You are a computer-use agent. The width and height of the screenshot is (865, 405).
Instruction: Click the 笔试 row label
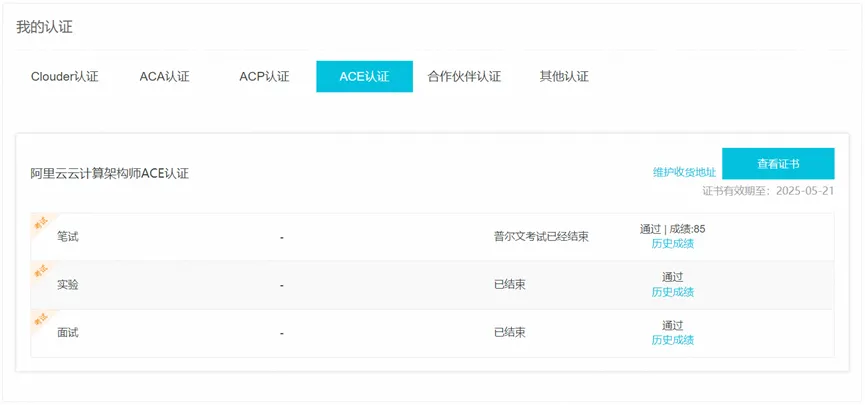coord(68,237)
